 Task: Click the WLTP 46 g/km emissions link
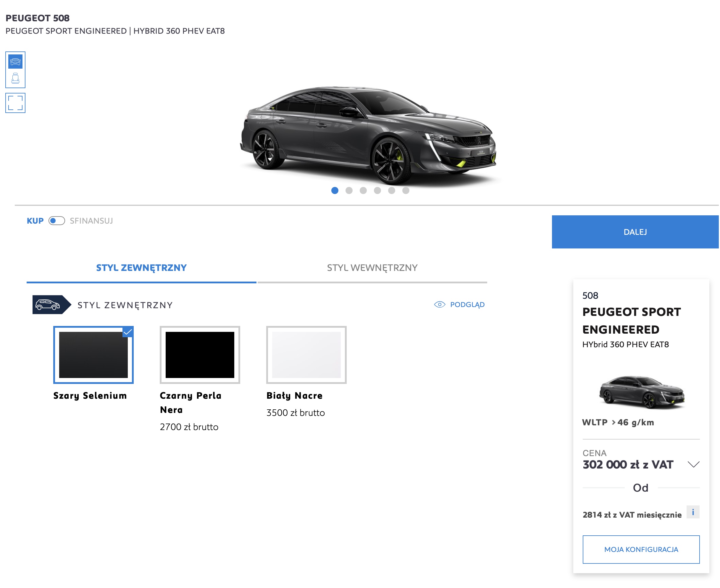[x=618, y=422]
